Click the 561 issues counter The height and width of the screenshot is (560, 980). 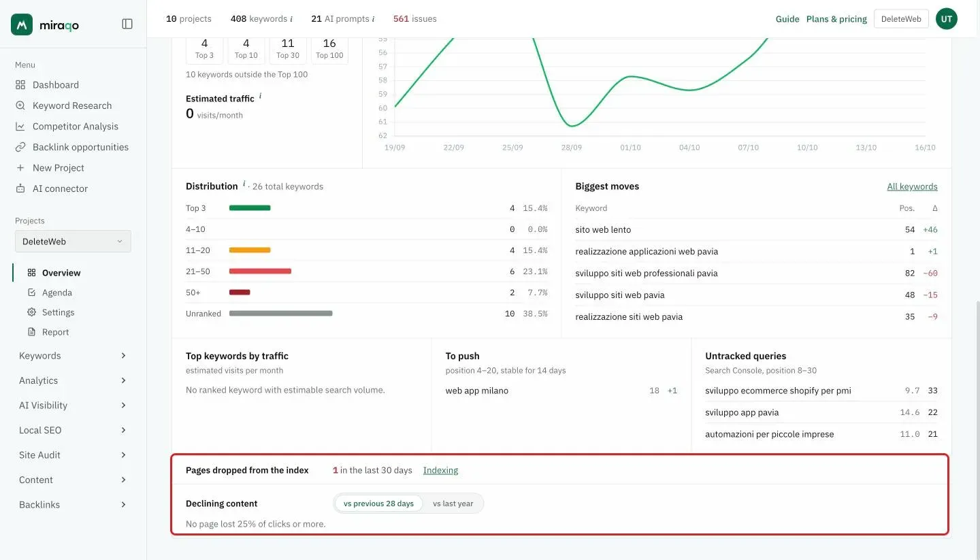pyautogui.click(x=415, y=19)
